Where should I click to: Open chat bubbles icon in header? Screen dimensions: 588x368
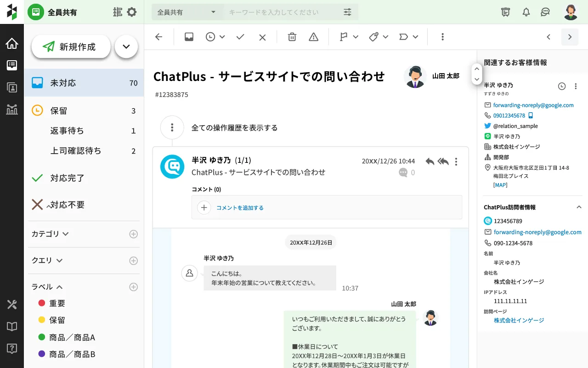pos(545,12)
